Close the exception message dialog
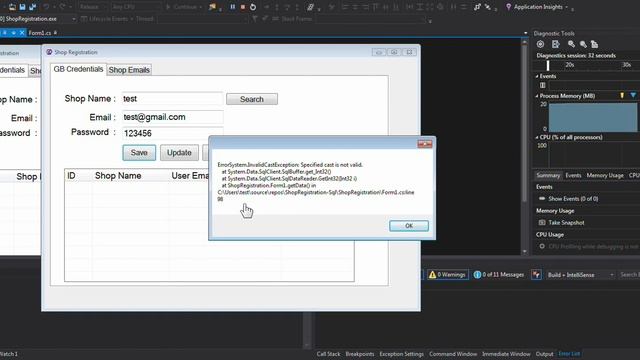640x360 pixels. (424, 144)
